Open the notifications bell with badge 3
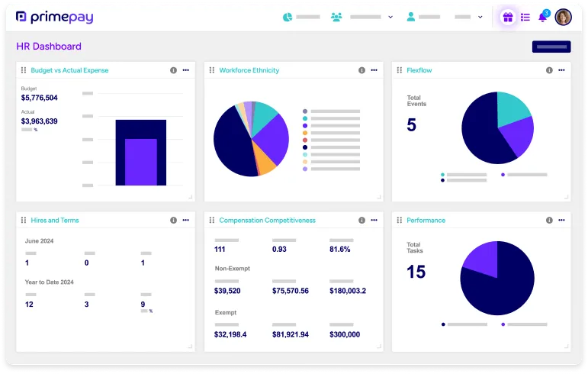 point(543,17)
